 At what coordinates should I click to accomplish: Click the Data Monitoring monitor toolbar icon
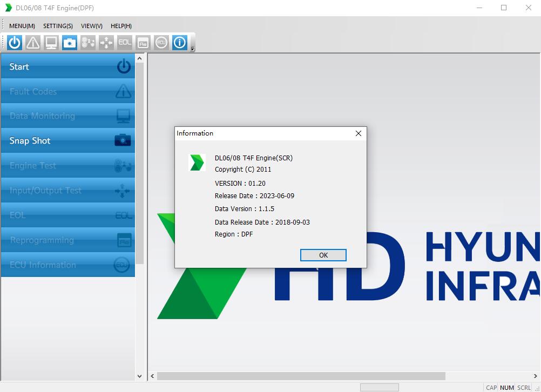(x=51, y=43)
